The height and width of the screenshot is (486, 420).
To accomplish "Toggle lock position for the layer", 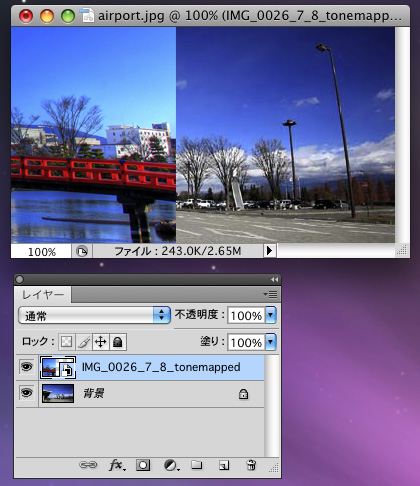I will tap(101, 342).
